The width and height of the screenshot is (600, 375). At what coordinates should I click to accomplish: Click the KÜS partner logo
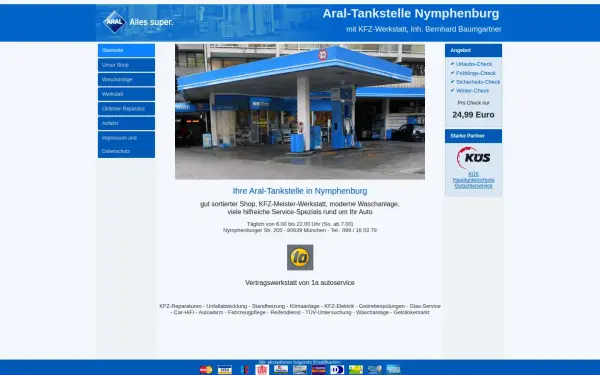tap(473, 157)
